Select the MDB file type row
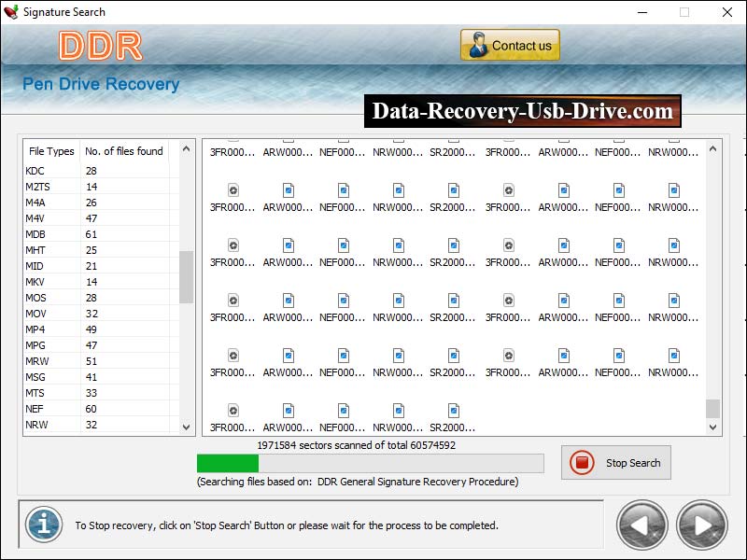The width and height of the screenshot is (747, 560). pyautogui.click(x=102, y=234)
